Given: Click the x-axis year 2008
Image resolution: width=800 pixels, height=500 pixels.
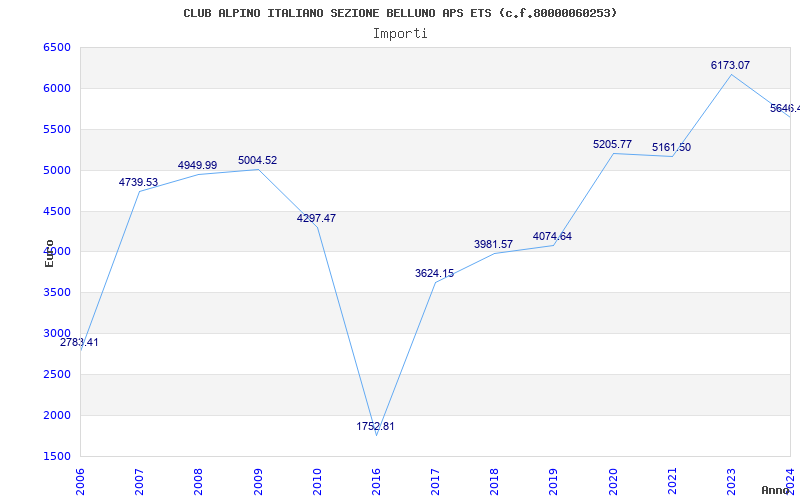Looking at the screenshot, I should (x=198, y=481).
